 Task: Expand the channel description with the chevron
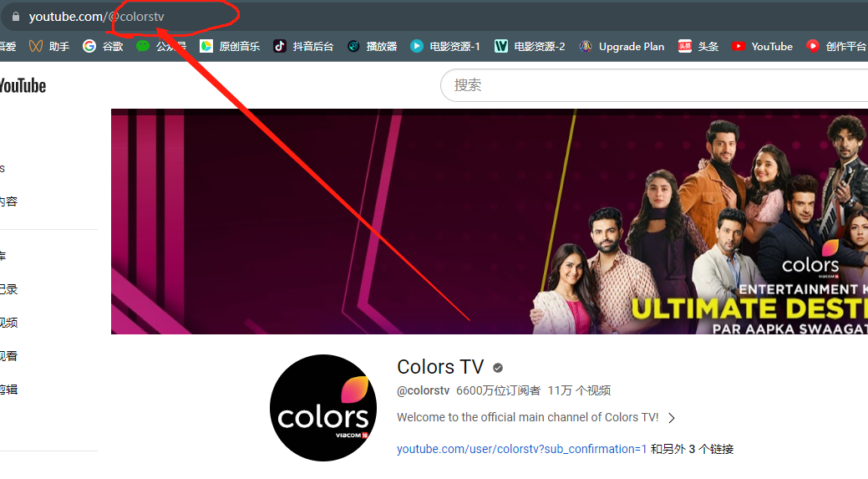[672, 418]
